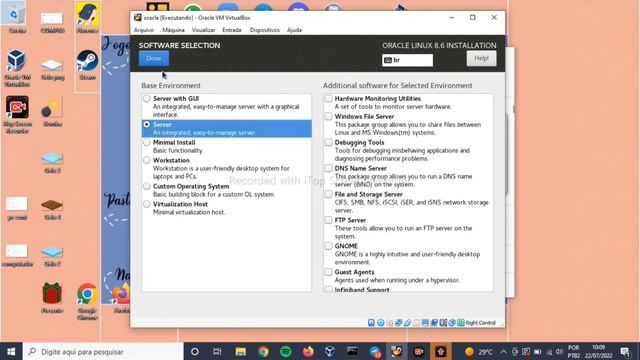The image size is (640, 360).
Task: Click the USB devices status icon
Action: (x=407, y=323)
